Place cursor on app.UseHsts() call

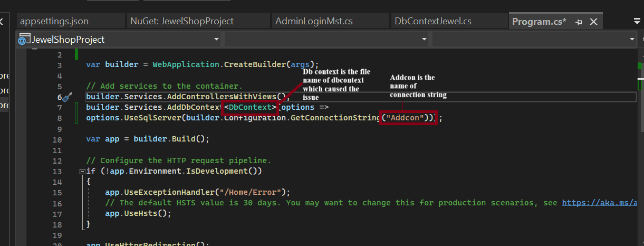138,213
